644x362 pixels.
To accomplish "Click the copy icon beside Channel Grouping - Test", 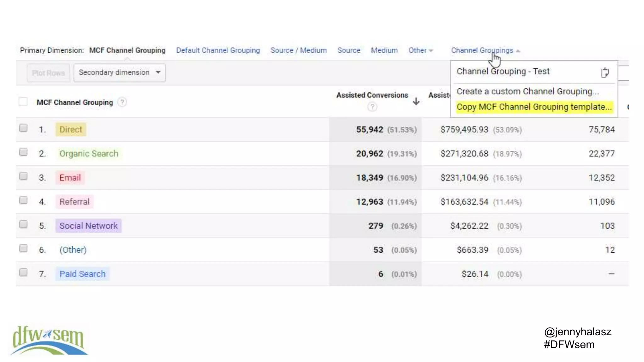I will click(x=605, y=73).
